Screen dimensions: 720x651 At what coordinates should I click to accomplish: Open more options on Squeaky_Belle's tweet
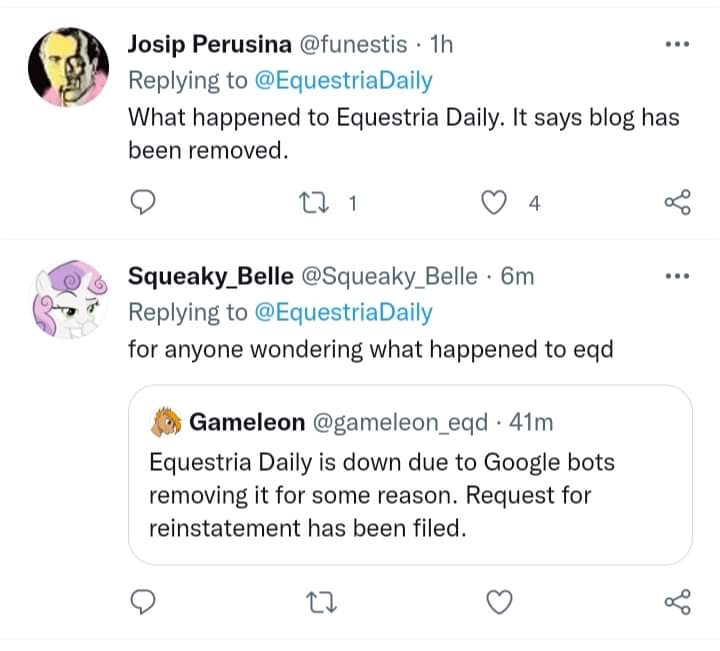(x=677, y=275)
